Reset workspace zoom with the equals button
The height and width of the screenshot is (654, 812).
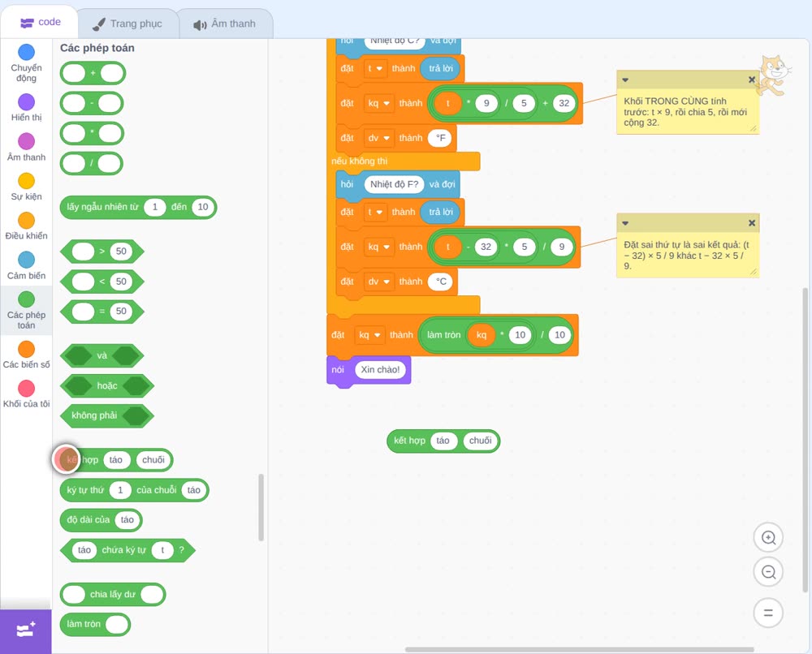pos(768,613)
